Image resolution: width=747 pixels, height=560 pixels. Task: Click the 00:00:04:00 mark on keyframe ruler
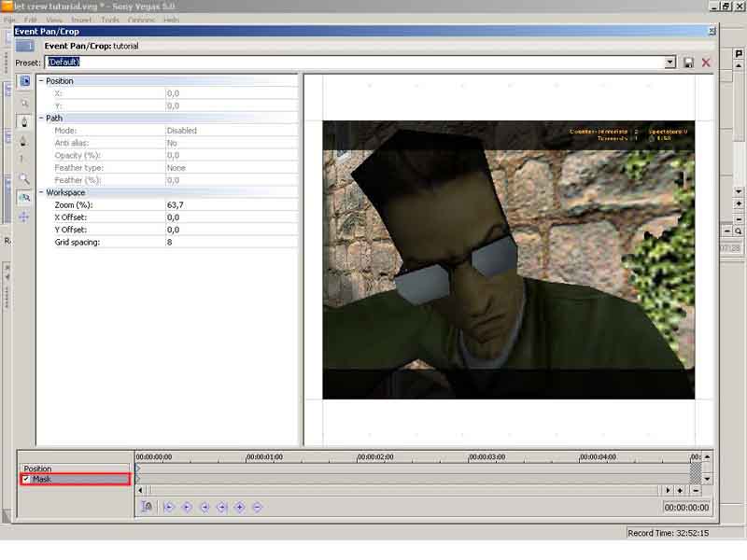click(598, 456)
